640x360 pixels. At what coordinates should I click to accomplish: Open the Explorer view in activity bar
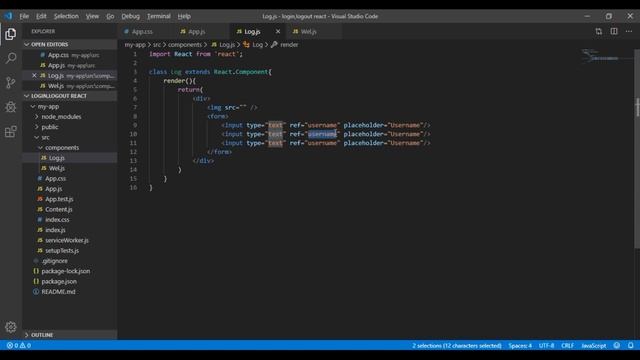pos(11,34)
